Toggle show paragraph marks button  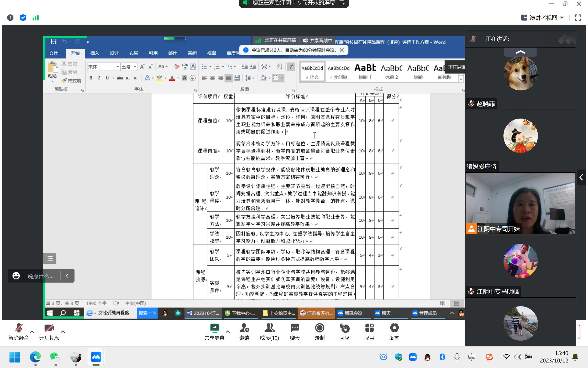(291, 67)
